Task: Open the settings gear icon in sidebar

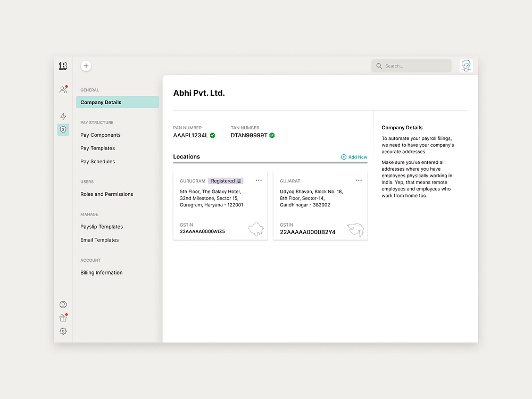Action: click(63, 331)
